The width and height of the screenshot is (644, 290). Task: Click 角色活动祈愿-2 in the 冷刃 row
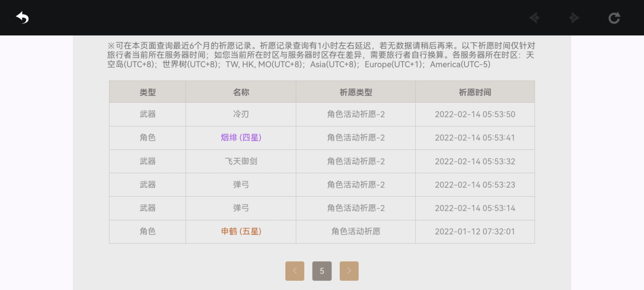pyautogui.click(x=356, y=114)
